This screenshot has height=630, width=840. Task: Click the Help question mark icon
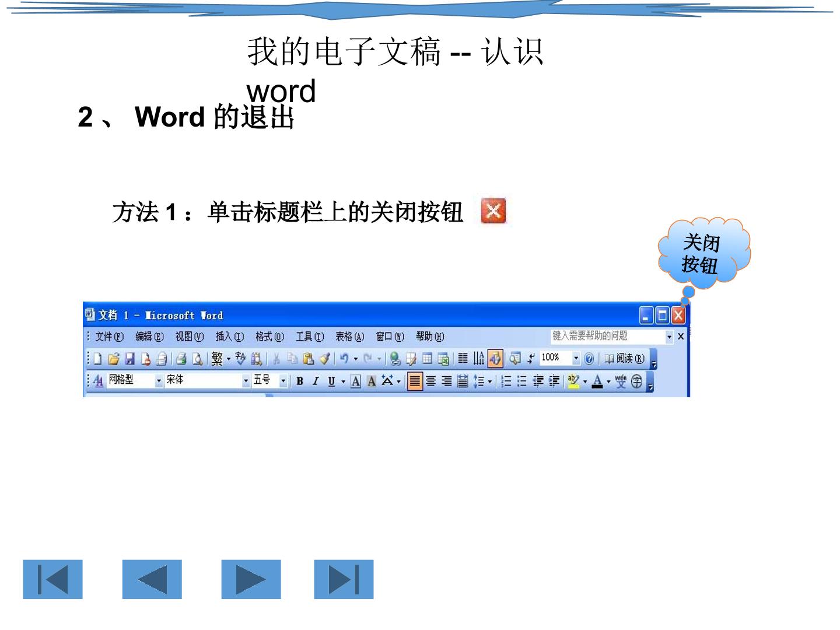coord(589,359)
